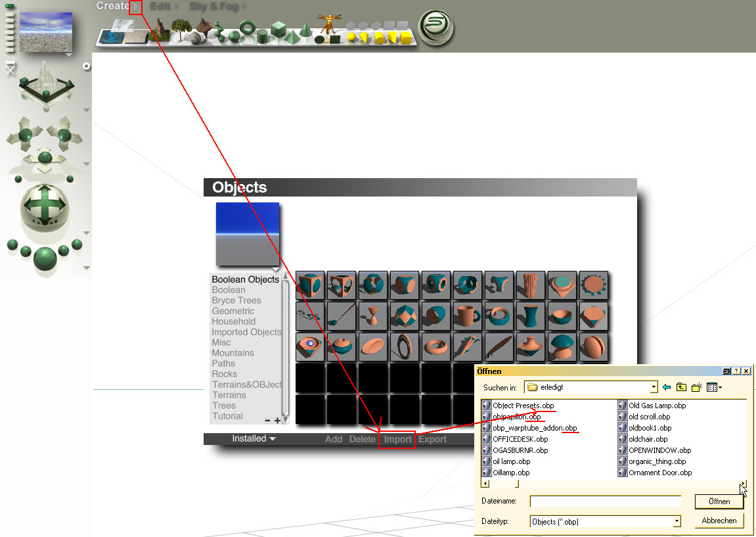Viewport: 756px width, 537px height.
Task: Go up one folder level icon
Action: 680,387
